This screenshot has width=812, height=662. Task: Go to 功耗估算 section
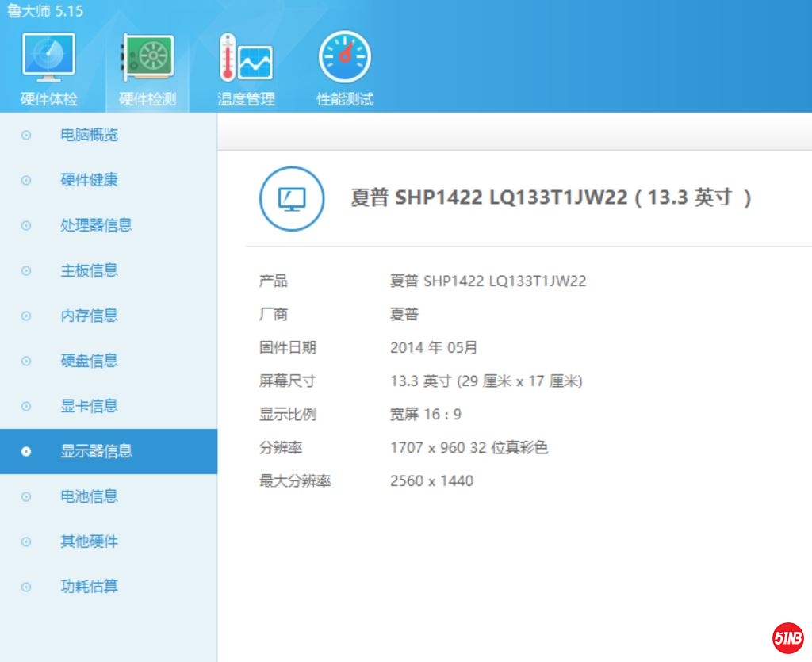point(90,587)
